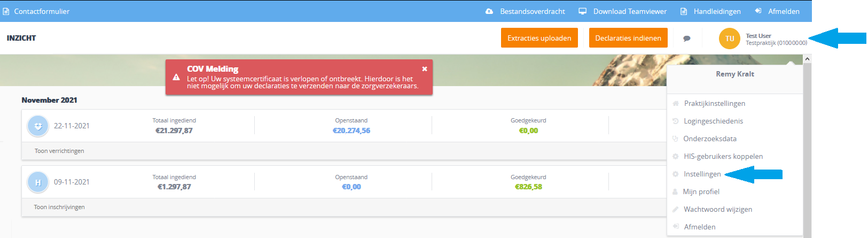868x238 pixels.
Task: Click the TU user avatar circle
Action: (x=730, y=39)
